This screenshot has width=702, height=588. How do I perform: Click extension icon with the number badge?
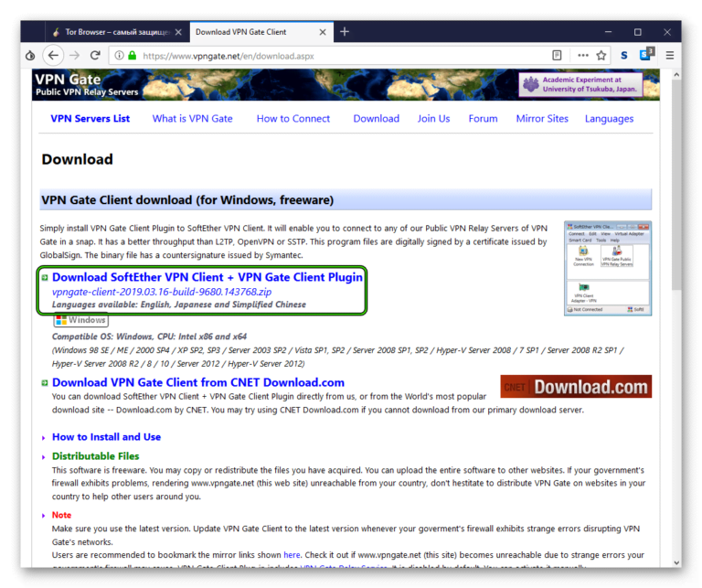(x=647, y=54)
